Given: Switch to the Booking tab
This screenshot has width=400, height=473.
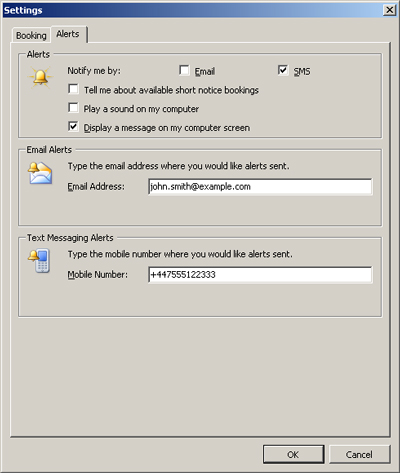Looking at the screenshot, I should [x=31, y=35].
